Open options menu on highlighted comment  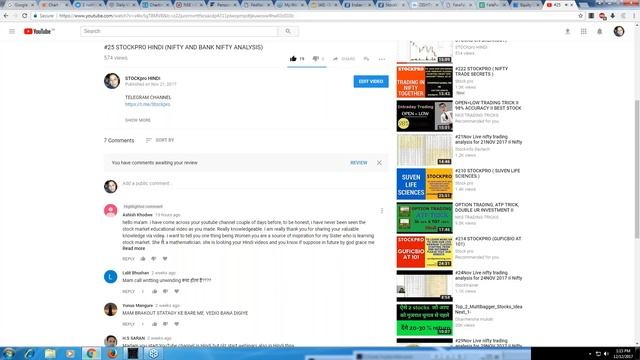(x=382, y=211)
